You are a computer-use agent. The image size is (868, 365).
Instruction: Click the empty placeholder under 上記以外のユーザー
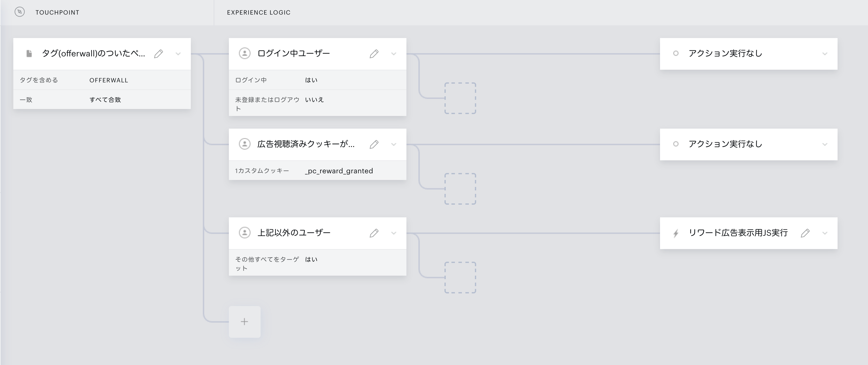[x=460, y=278]
